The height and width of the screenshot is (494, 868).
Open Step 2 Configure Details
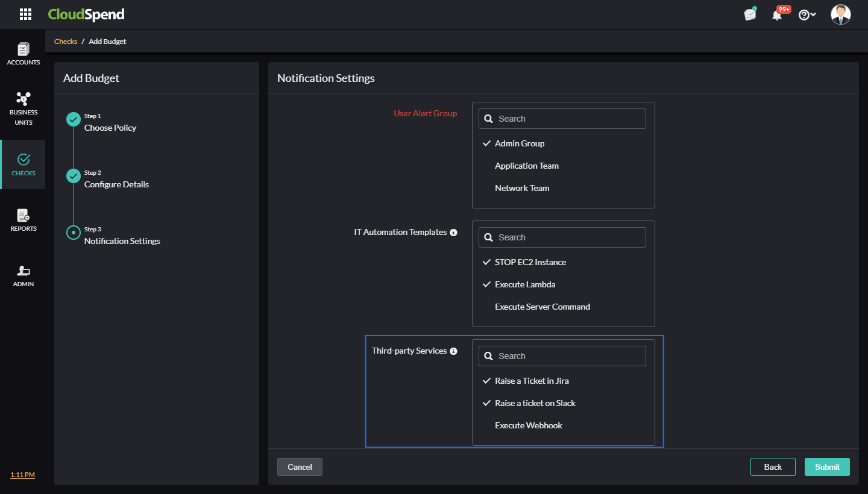116,184
